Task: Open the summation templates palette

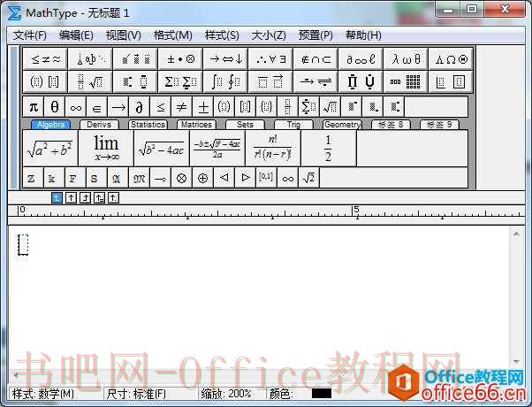Action: click(x=180, y=81)
